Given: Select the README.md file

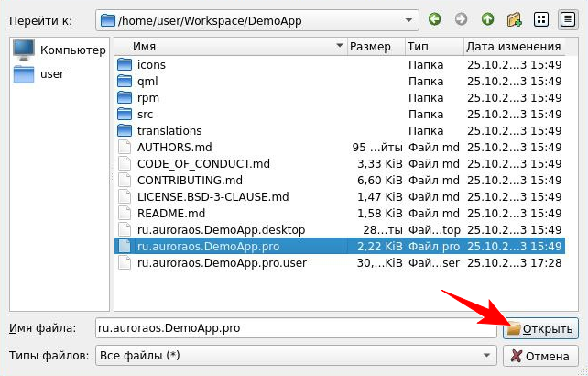Looking at the screenshot, I should [170, 214].
